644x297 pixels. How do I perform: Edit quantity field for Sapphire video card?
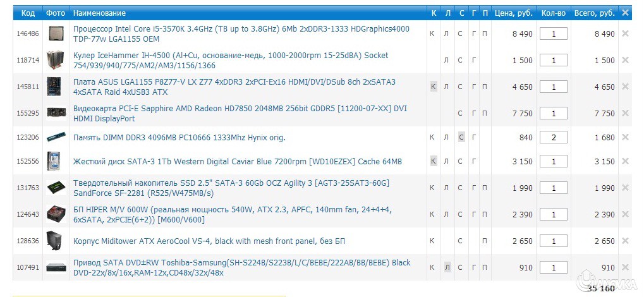(553, 113)
